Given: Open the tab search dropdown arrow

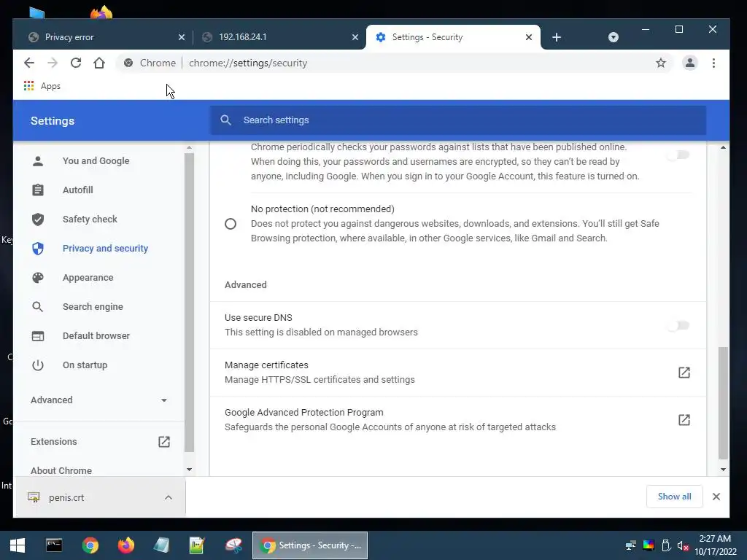Looking at the screenshot, I should 614,37.
